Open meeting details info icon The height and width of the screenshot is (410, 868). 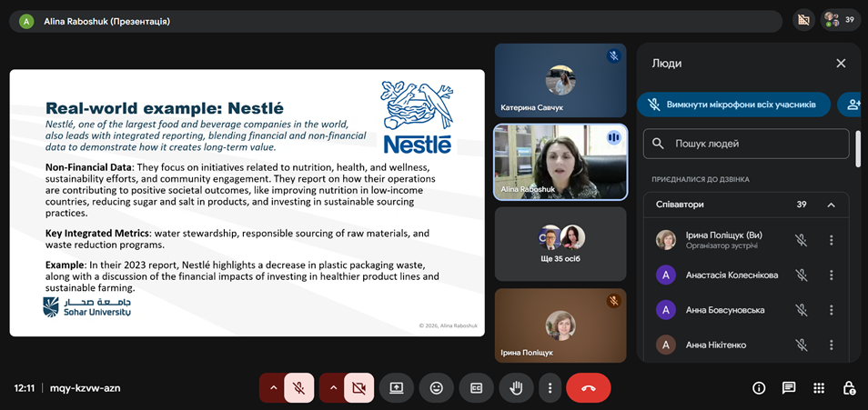pos(759,388)
